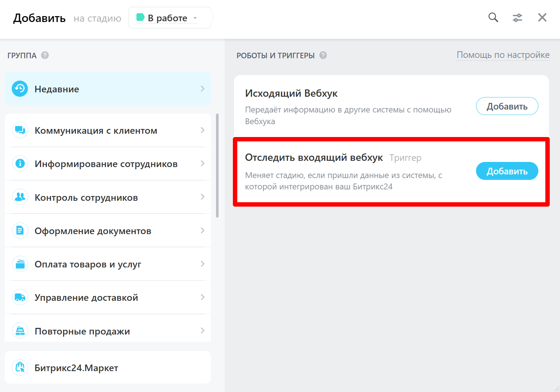Click the Управление доставкой truck icon
The width and height of the screenshot is (560, 392).
(x=20, y=297)
